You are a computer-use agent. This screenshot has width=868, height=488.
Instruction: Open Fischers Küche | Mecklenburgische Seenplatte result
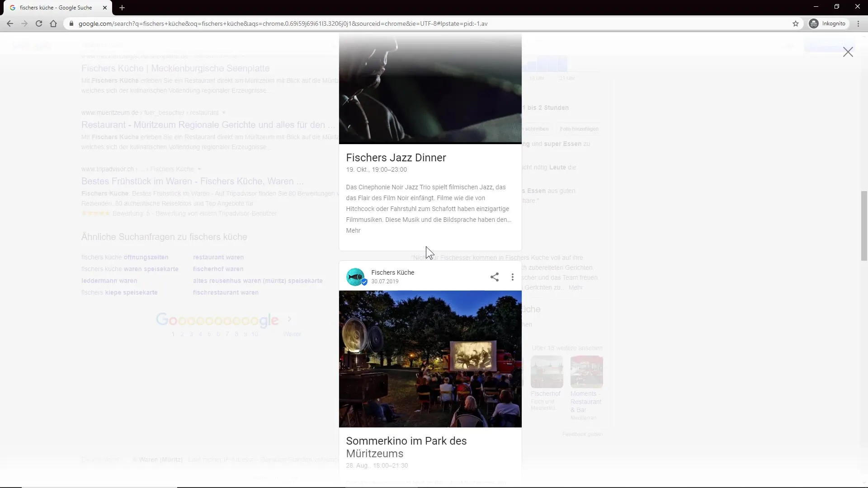coord(175,68)
